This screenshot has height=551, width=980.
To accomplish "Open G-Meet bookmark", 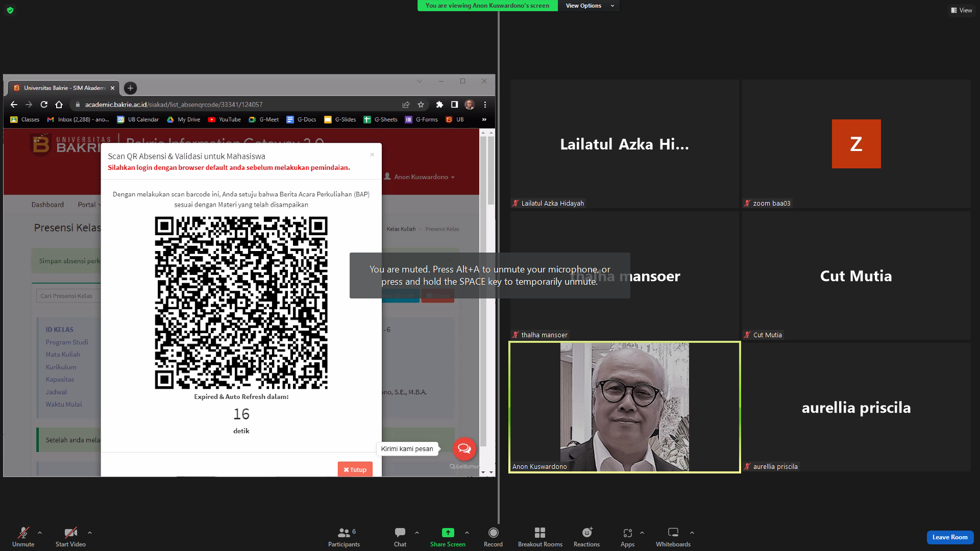I will [x=264, y=119].
